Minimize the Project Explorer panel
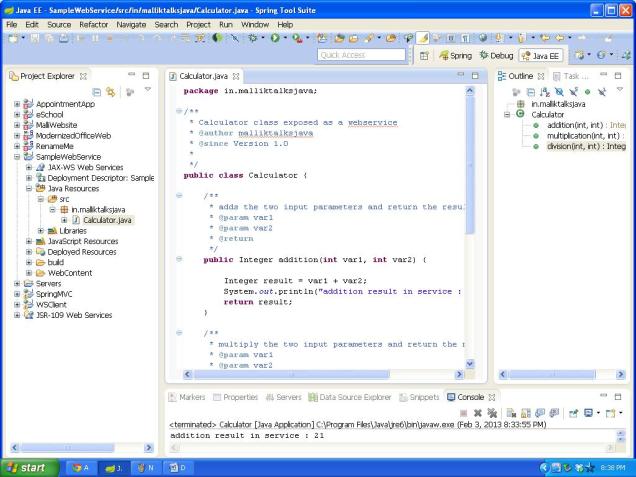This screenshot has height=477, width=636. click(x=132, y=75)
